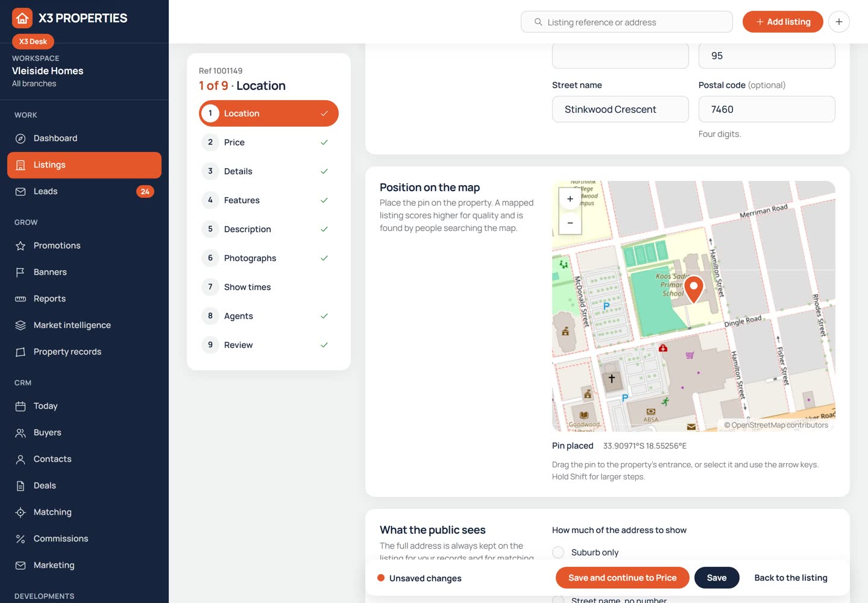Click Save and continue to Price
This screenshot has height=603, width=868.
click(x=622, y=578)
